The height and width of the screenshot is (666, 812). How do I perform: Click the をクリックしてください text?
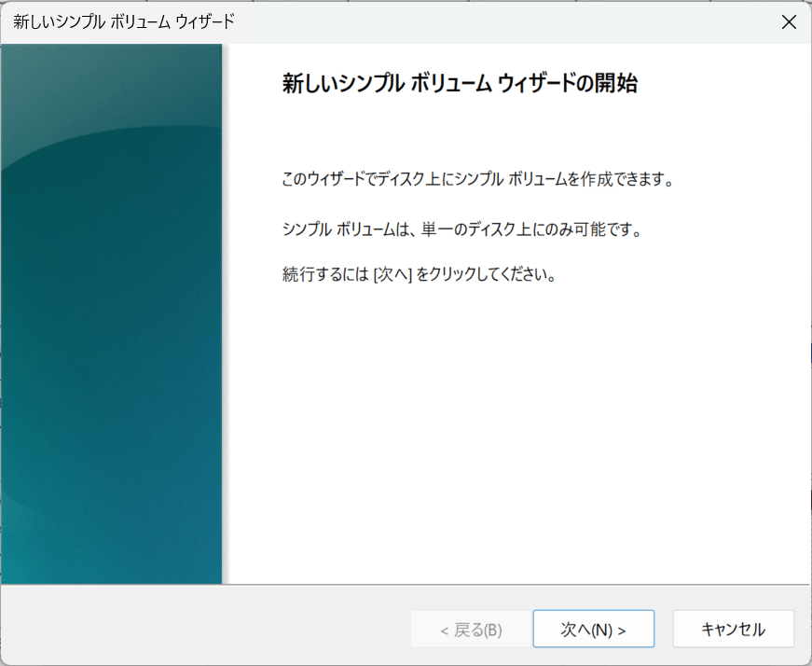[487, 273]
